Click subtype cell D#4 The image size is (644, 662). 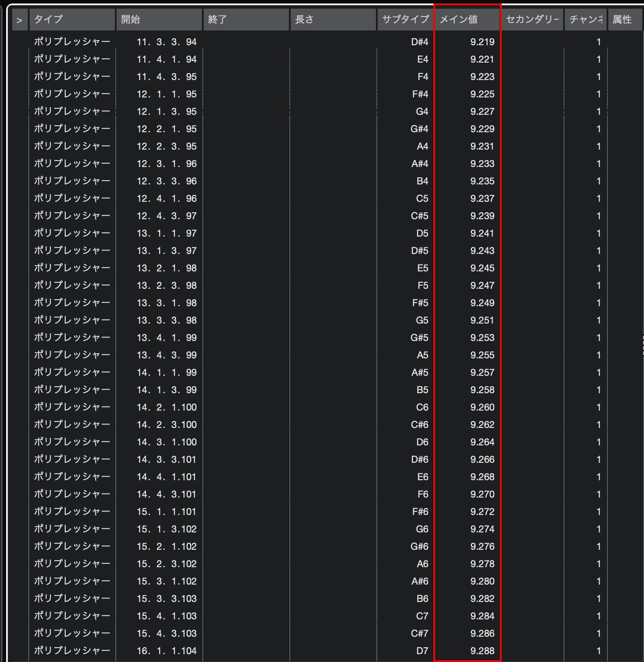(x=419, y=42)
